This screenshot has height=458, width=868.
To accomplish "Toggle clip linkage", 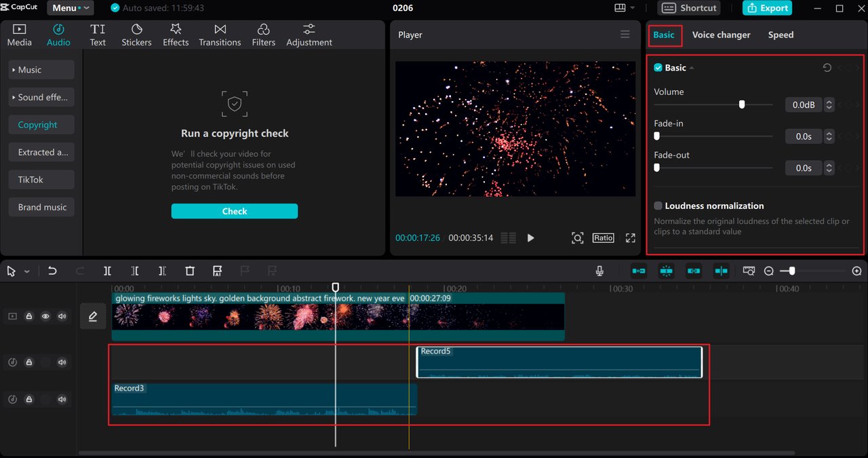I will coord(694,271).
